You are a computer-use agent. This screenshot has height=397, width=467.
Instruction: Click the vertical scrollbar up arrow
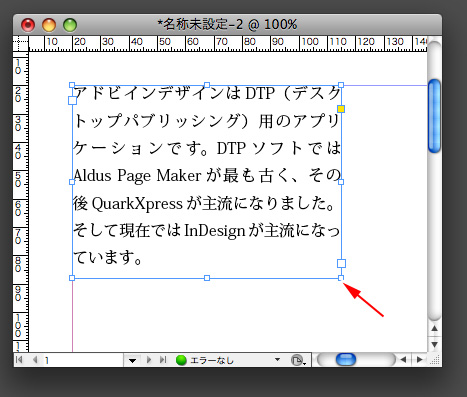click(x=434, y=329)
